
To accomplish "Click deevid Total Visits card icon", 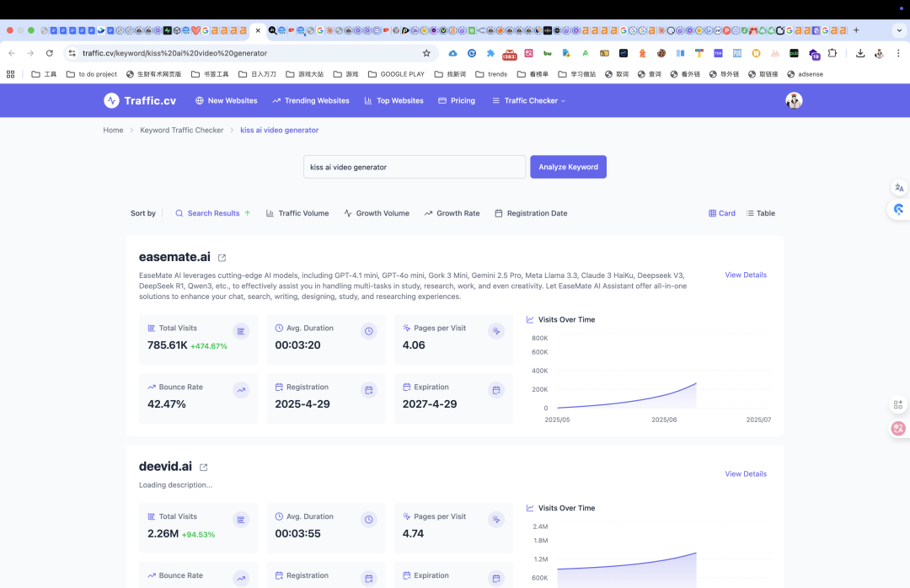I will click(x=241, y=520).
